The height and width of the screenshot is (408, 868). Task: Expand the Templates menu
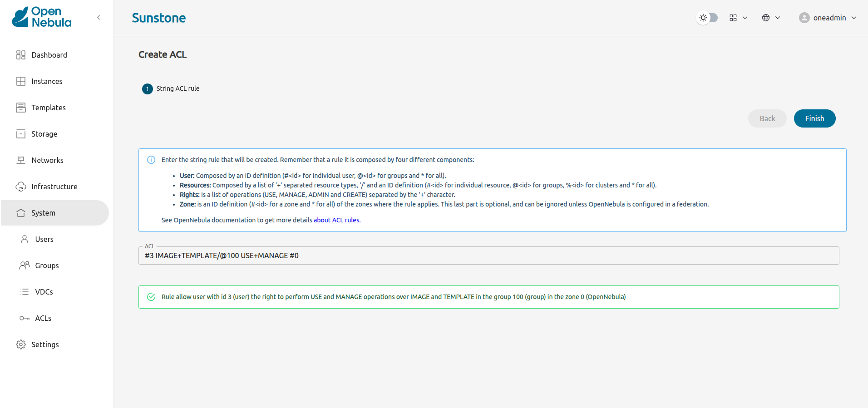pos(55,108)
